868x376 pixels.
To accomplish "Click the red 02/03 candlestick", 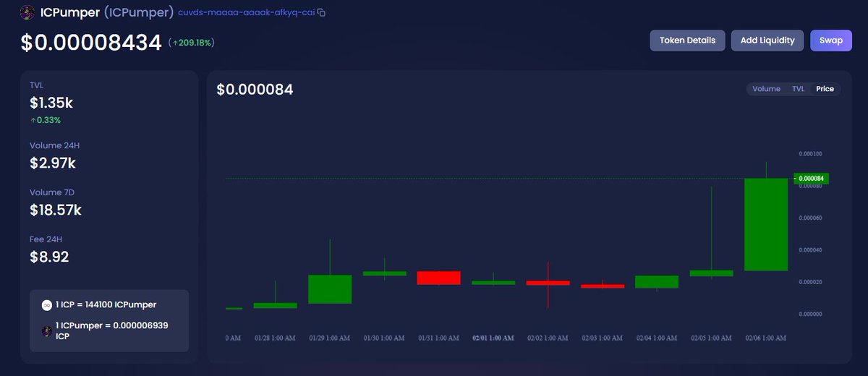I will click(603, 286).
